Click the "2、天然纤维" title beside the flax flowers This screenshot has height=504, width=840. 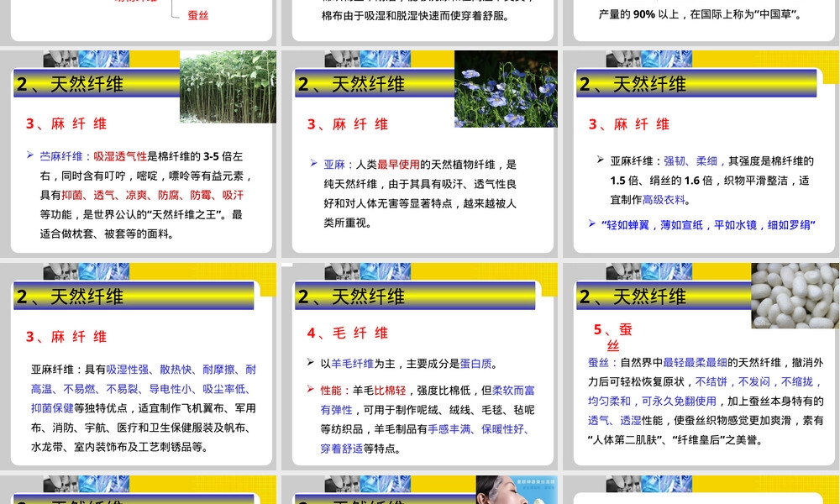[351, 84]
